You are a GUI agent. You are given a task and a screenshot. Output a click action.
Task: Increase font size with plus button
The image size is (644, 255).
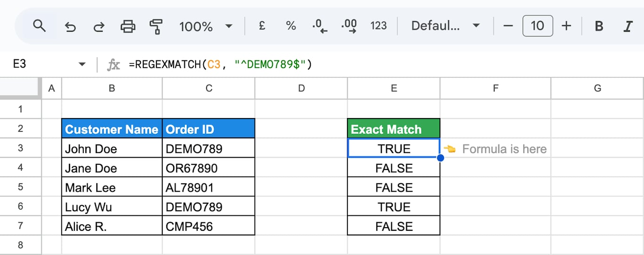567,26
